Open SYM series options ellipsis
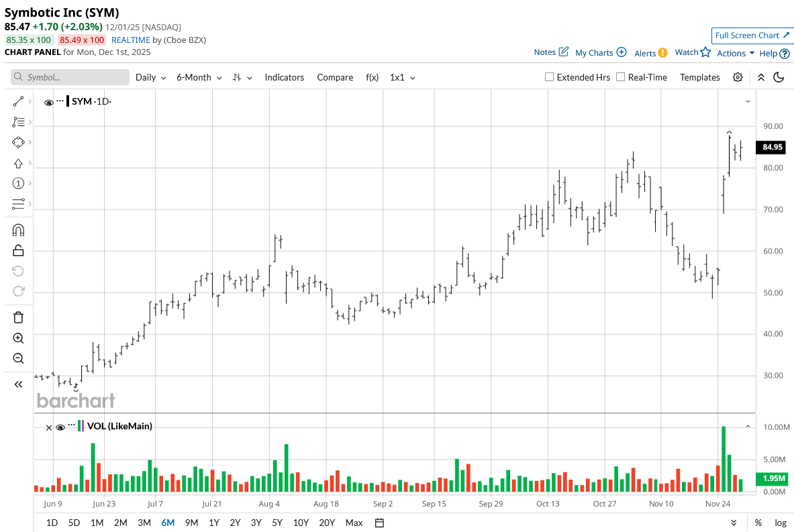794x532 pixels. click(x=60, y=101)
